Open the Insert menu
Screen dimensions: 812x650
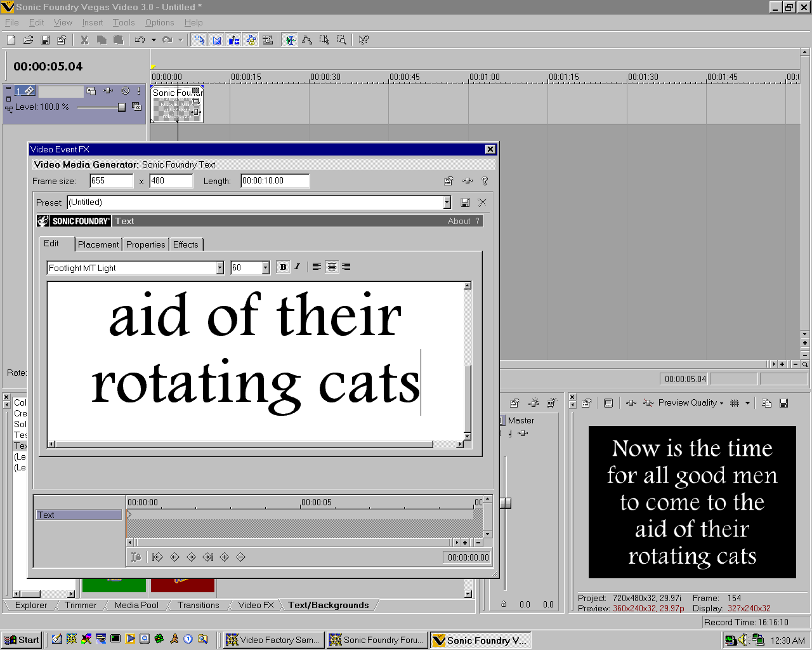[93, 22]
